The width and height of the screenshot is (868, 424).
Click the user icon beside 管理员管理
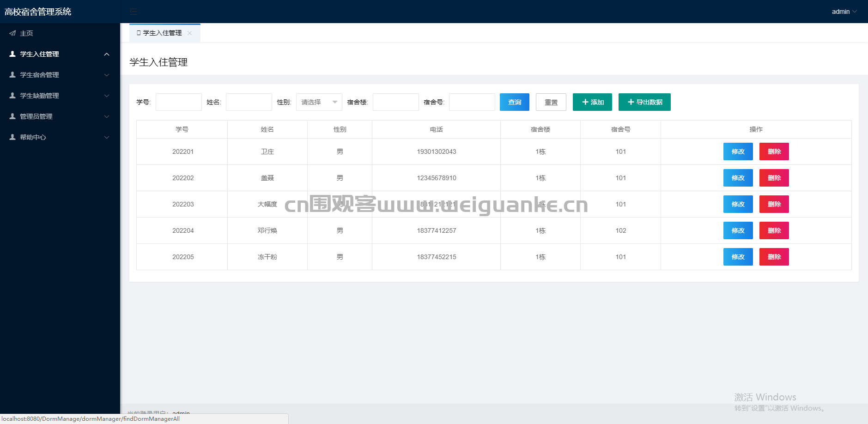(x=12, y=116)
